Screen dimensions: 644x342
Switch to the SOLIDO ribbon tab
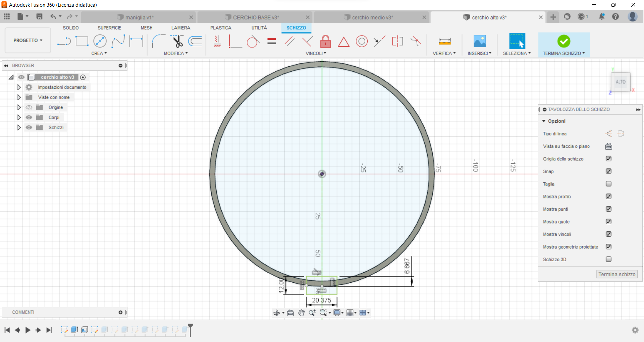70,28
